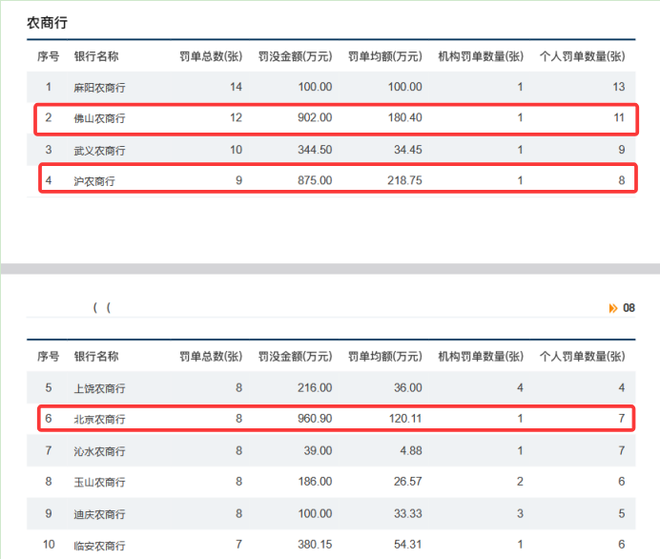660x559 pixels.
Task: Select the 麻阳农商行 bank name
Action: [x=100, y=87]
